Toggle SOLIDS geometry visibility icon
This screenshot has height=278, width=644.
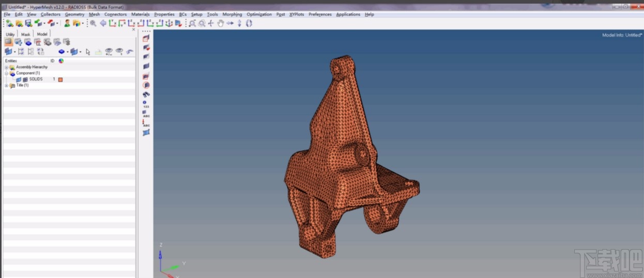[19, 80]
